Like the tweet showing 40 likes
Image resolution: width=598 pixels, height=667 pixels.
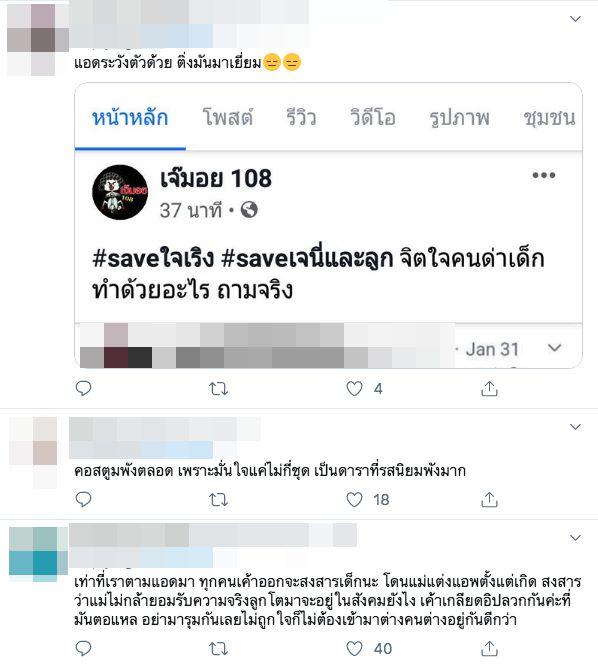tap(354, 649)
